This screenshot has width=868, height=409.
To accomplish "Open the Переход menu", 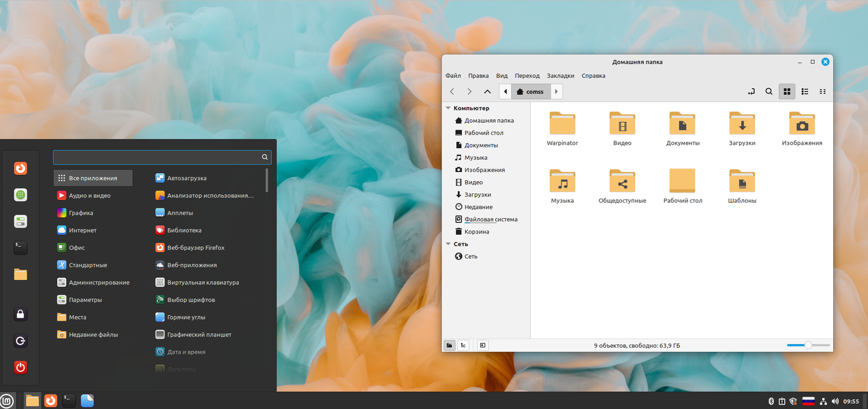I will [527, 76].
